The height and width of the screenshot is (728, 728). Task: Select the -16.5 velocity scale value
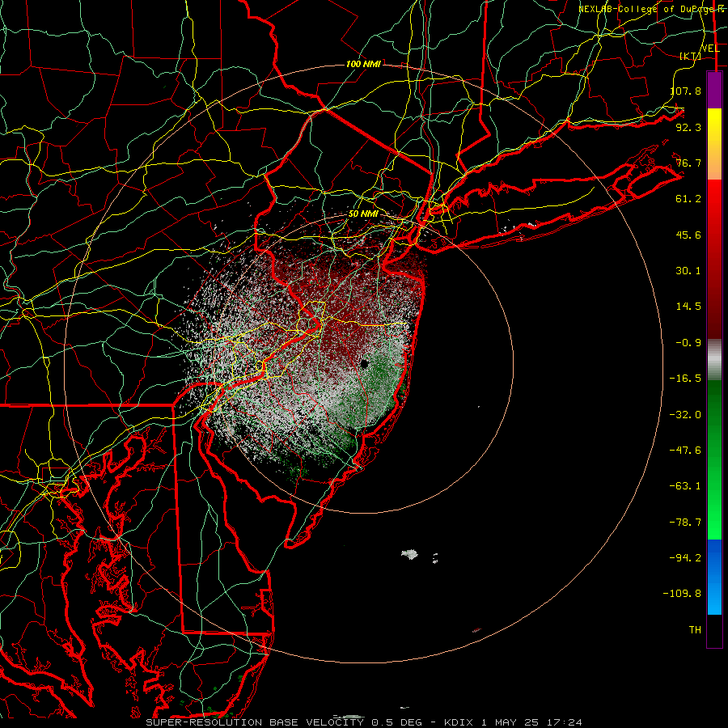tap(685, 379)
